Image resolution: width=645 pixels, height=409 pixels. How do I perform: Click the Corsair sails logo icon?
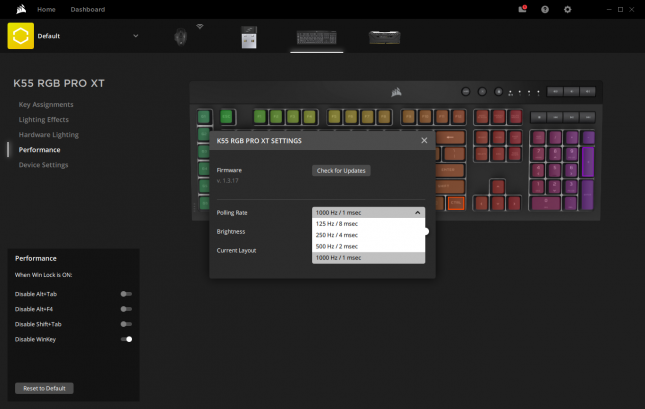pos(21,9)
